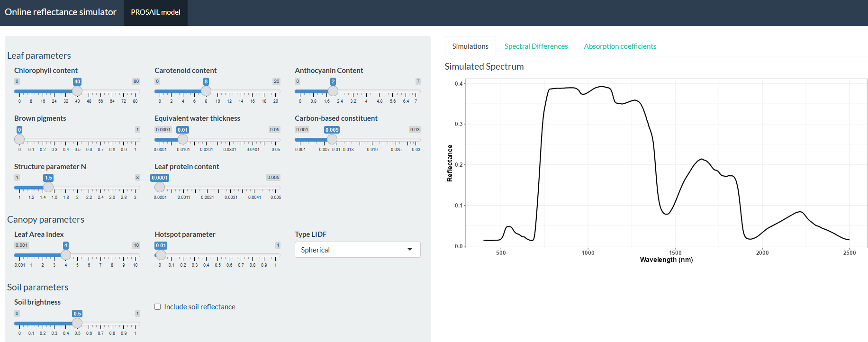This screenshot has height=342, width=868.
Task: Click the Equivalent water thickness slider handle
Action: tap(183, 139)
